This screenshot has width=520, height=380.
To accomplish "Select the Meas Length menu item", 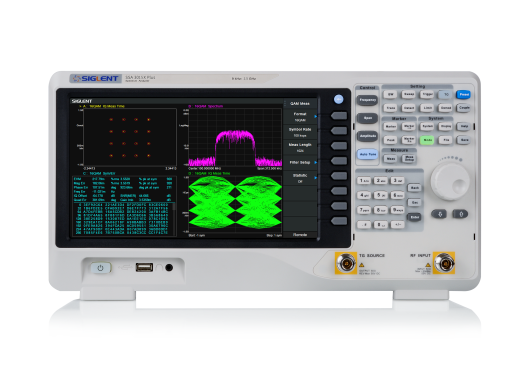I will [300, 148].
